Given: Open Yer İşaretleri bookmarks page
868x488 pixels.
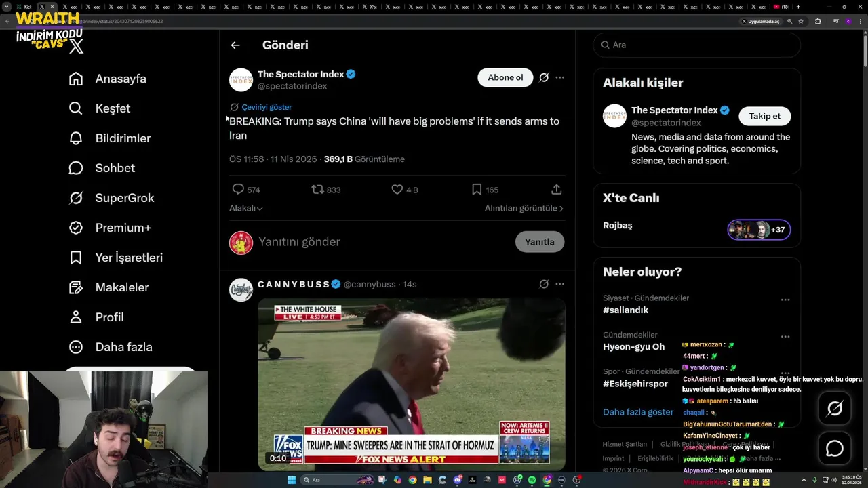Looking at the screenshot, I should (116, 258).
